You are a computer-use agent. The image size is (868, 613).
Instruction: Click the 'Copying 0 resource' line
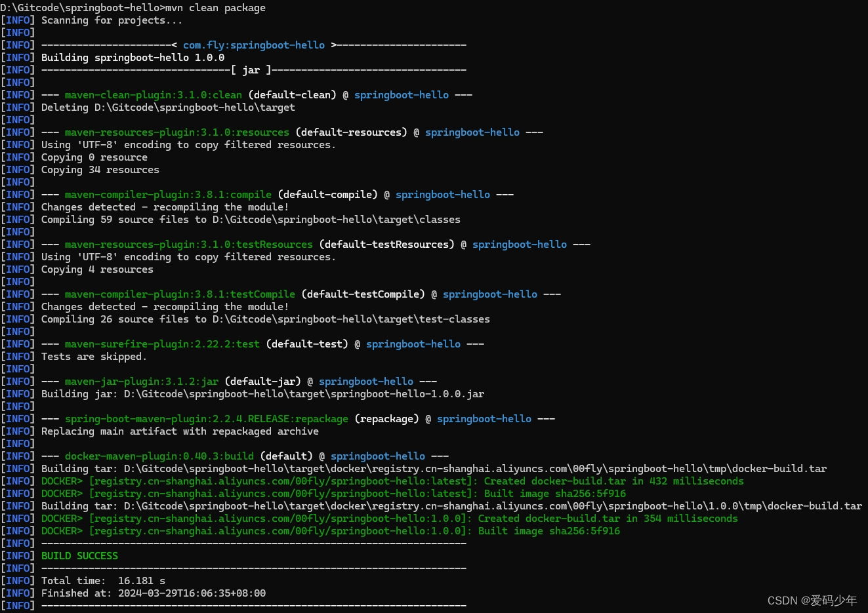(94, 157)
